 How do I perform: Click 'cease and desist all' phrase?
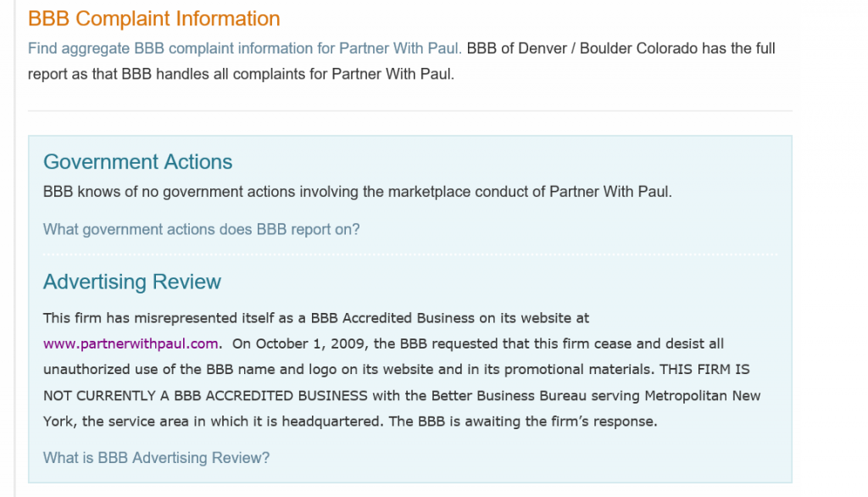[659, 343]
